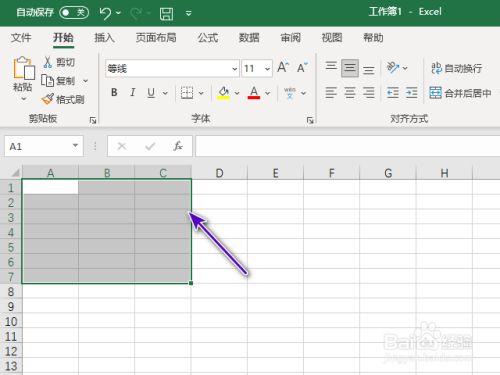
Task: Toggle middle vertical alignment
Action: (350, 68)
